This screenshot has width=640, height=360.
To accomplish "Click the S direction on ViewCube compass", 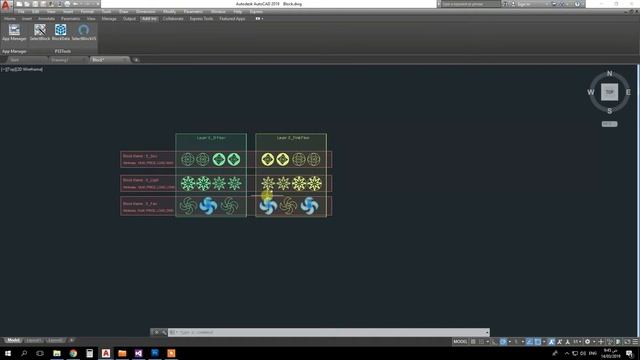I will (x=609, y=111).
